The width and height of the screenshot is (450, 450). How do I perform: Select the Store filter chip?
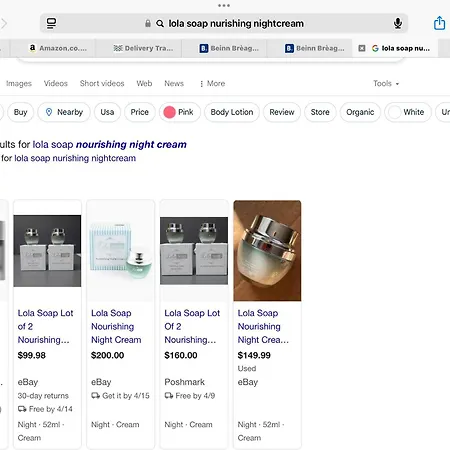click(x=320, y=112)
